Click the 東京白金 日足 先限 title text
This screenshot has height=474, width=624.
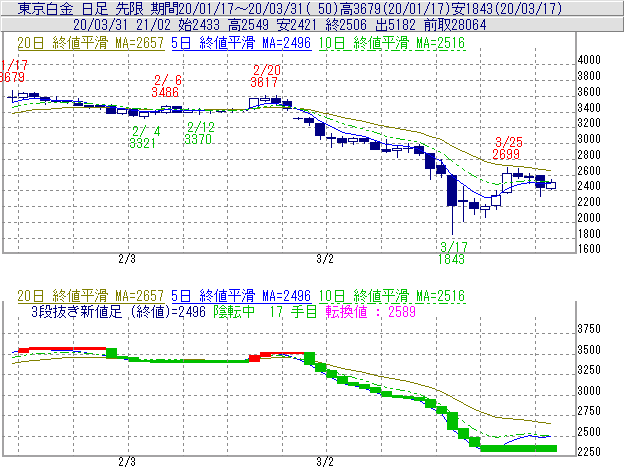tap(82, 8)
